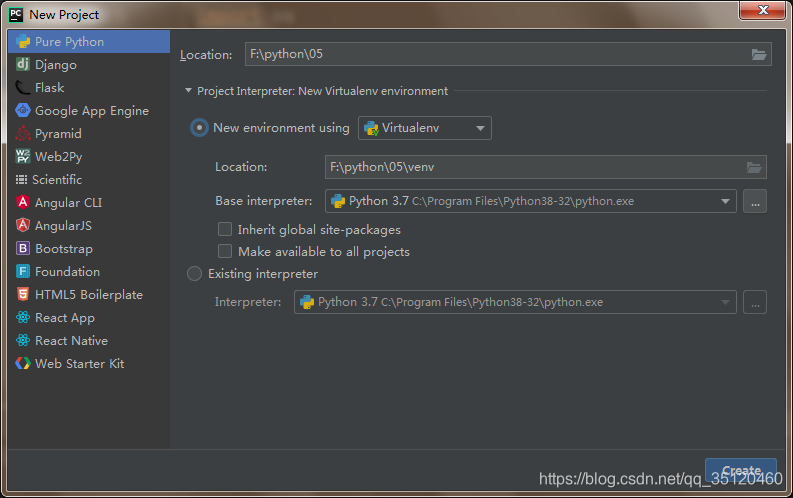Click the ellipsis button beside Base interpreter
793x498 pixels.
[755, 201]
